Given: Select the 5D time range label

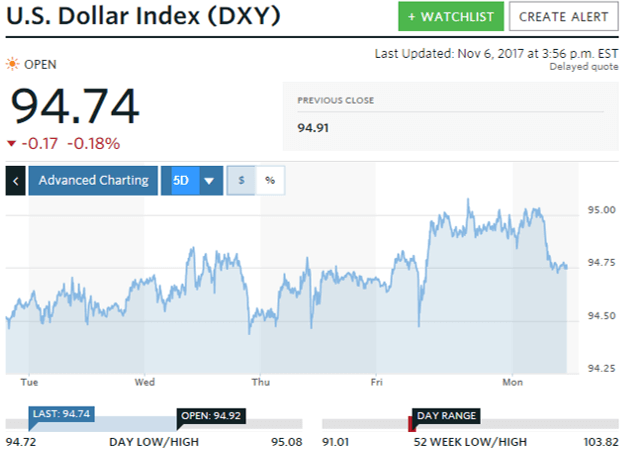Looking at the screenshot, I should 180,181.
